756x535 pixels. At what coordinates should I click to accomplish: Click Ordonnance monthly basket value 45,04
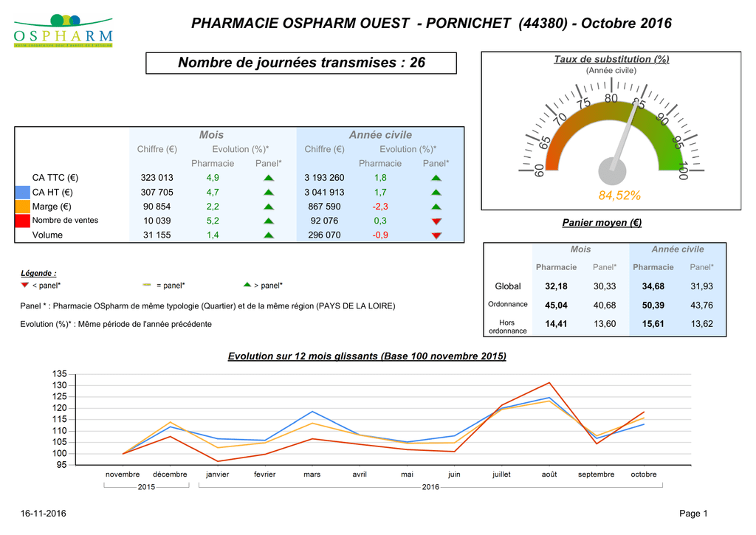click(556, 306)
